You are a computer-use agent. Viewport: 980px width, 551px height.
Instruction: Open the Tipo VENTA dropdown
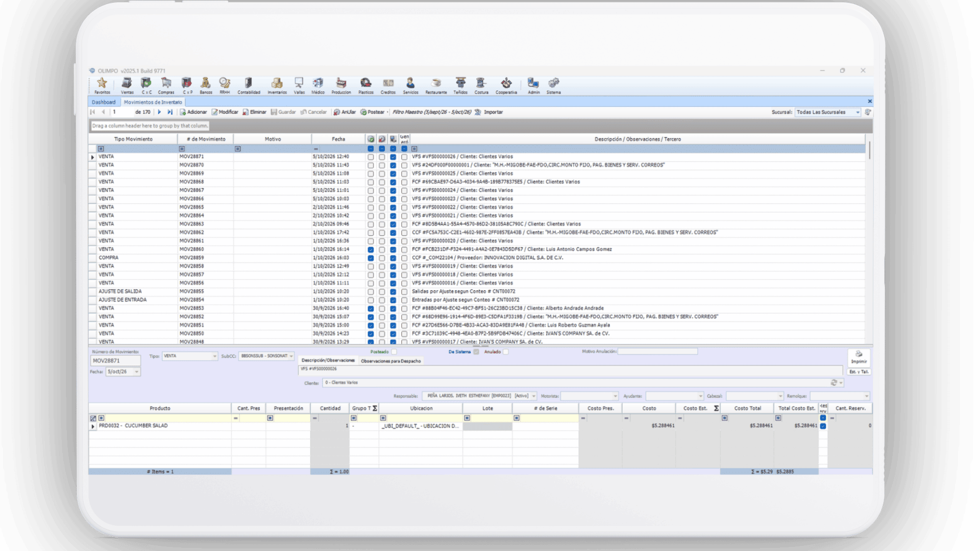pos(214,356)
